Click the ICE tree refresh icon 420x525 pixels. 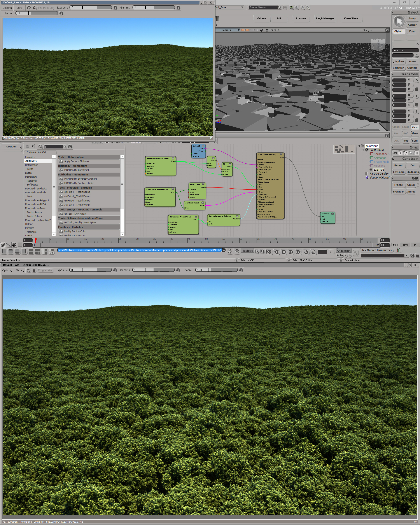pyautogui.click(x=40, y=147)
